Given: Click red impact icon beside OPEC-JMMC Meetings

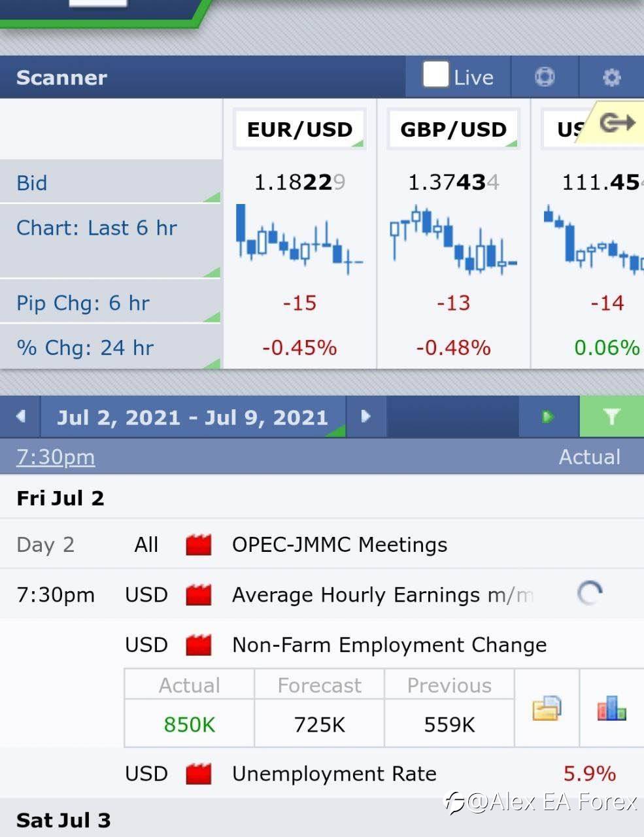Looking at the screenshot, I should coord(199,545).
